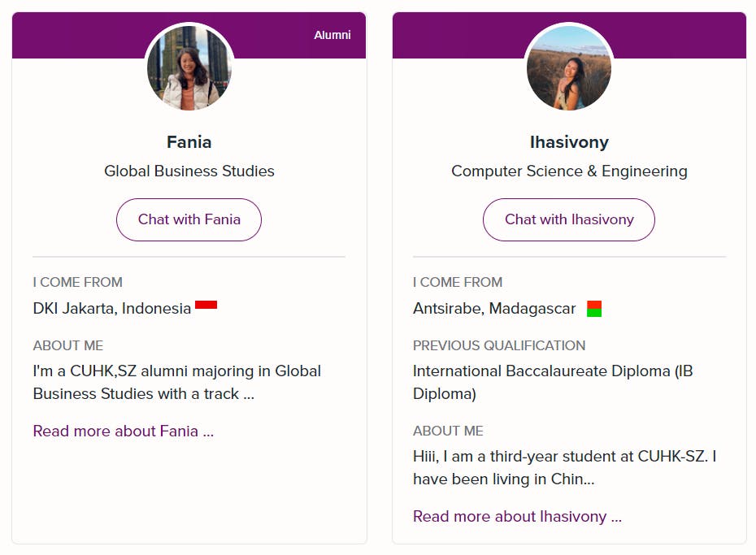Click the International Baccalaureate Diploma text

tap(553, 382)
